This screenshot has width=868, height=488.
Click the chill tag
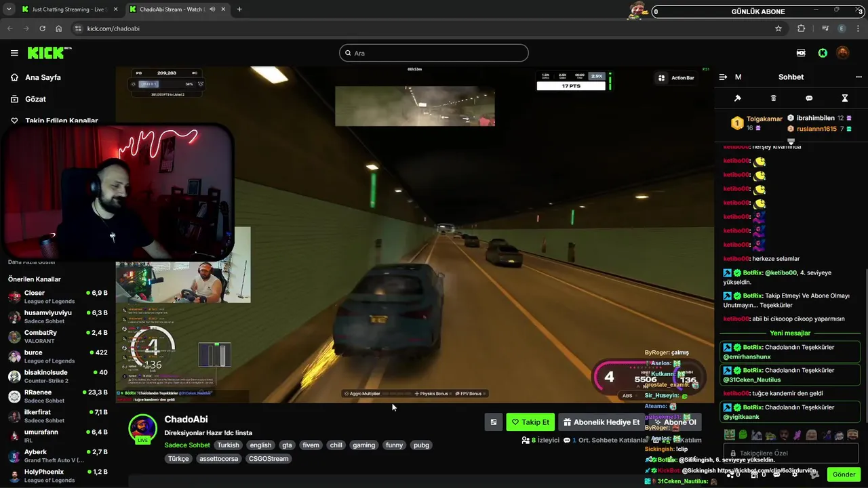click(x=336, y=445)
